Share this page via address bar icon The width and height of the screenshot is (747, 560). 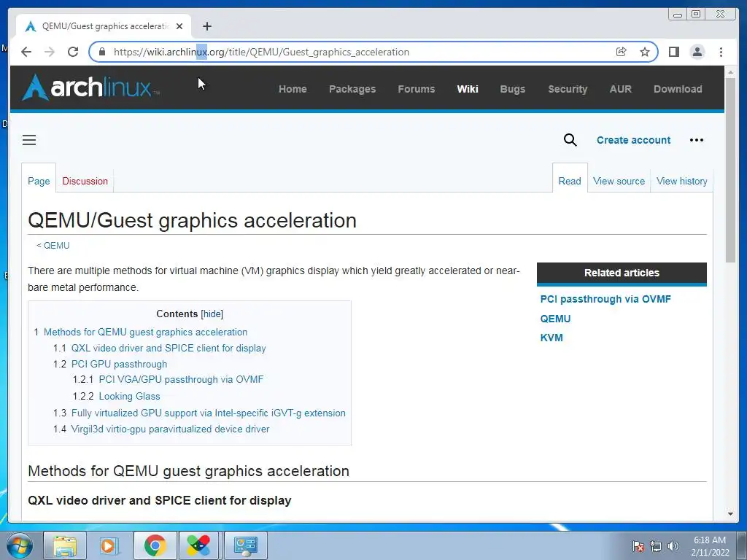622,52
